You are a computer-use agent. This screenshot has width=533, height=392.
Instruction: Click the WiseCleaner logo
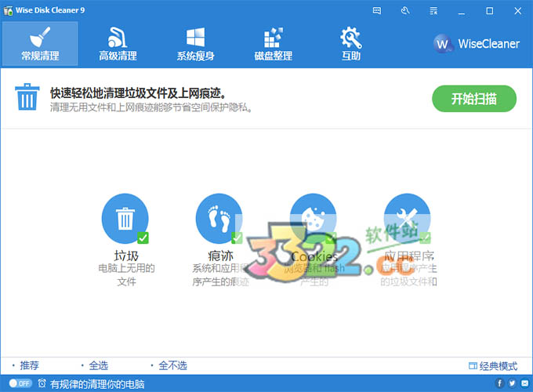tap(477, 44)
